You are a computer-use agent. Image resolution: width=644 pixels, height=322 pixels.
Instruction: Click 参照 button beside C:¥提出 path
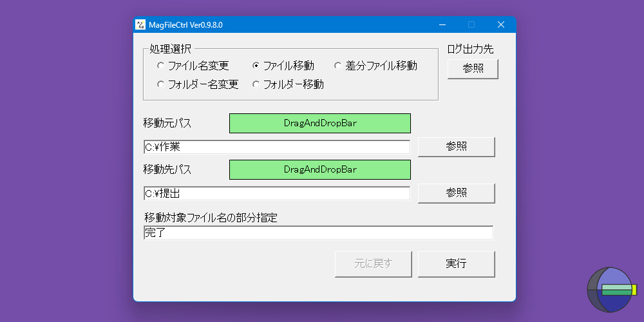[x=457, y=193]
